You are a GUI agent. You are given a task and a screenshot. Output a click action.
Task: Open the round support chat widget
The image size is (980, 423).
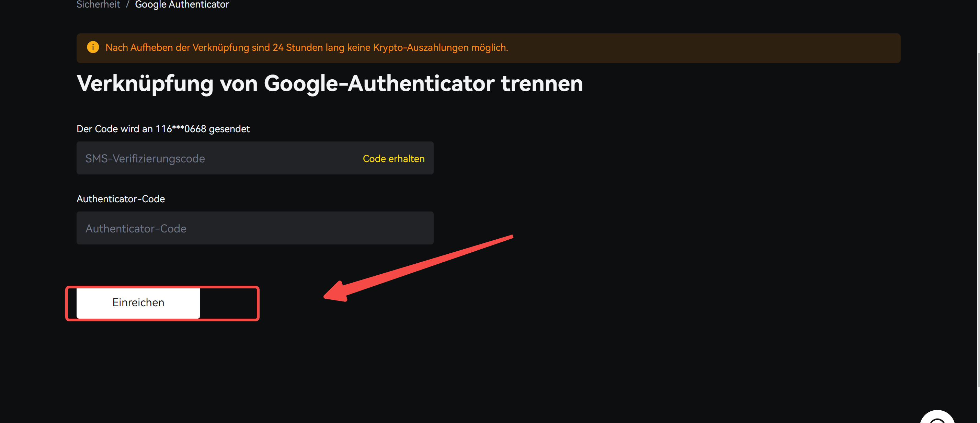point(937,417)
